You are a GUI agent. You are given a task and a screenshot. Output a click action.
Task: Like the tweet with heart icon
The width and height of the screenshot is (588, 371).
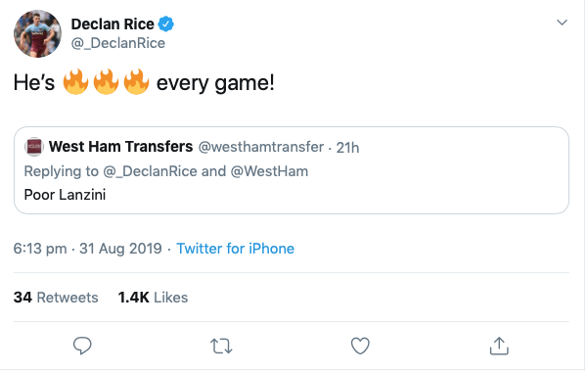point(360,346)
